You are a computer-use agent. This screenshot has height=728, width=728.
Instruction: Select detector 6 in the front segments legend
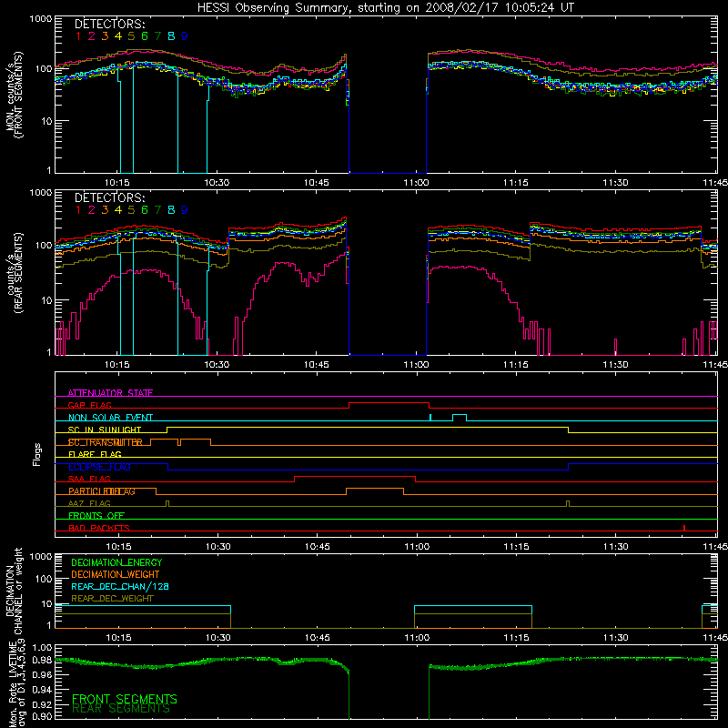coord(145,36)
